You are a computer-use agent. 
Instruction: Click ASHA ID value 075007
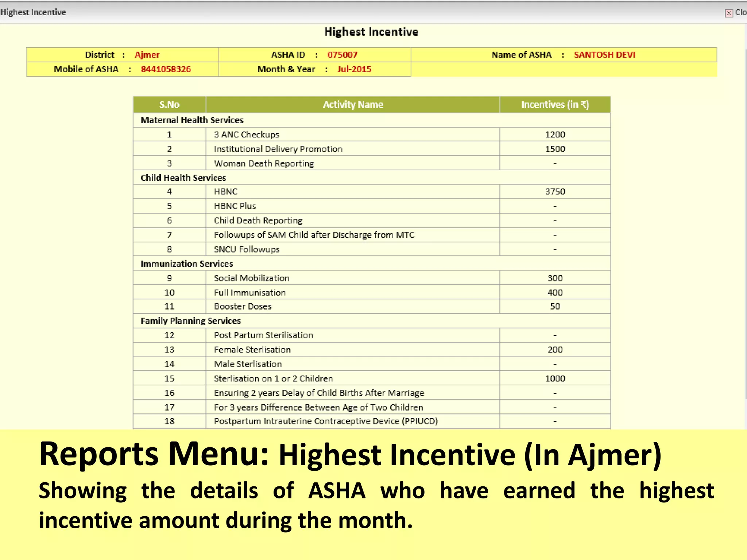[342, 55]
